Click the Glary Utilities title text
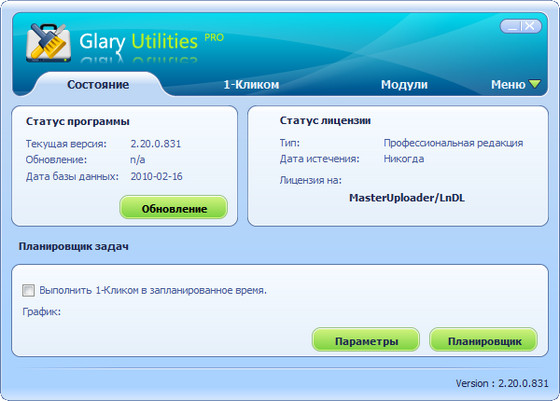560x401 pixels. 139,42
